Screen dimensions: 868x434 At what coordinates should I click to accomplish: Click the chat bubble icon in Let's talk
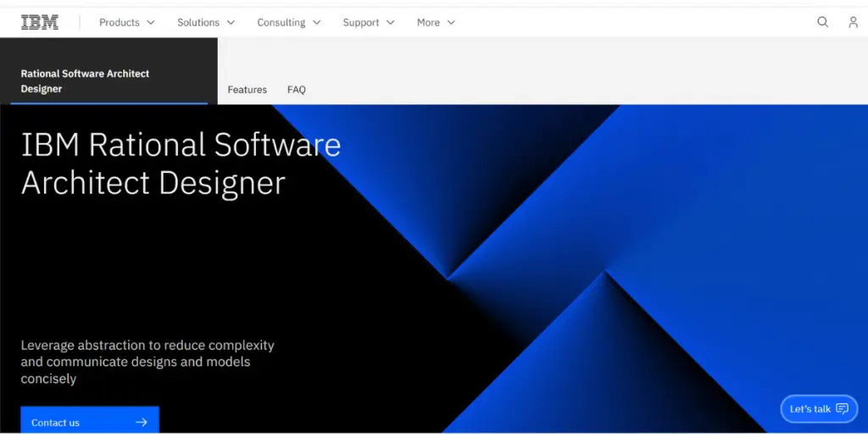(x=842, y=409)
